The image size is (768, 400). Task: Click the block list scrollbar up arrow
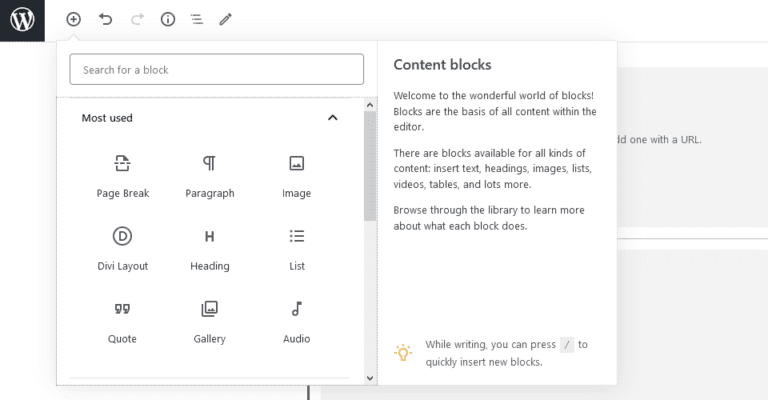(370, 105)
